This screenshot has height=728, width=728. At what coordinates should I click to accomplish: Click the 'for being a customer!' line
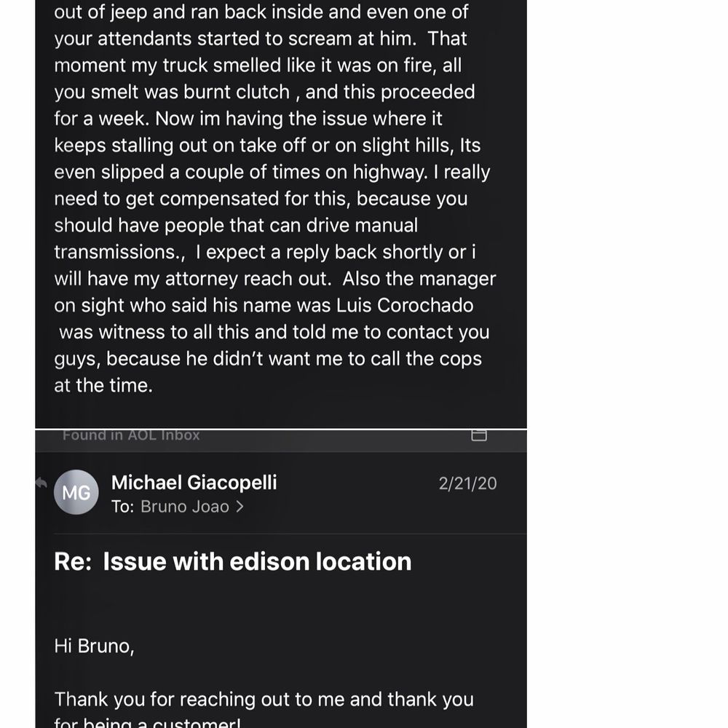147,722
